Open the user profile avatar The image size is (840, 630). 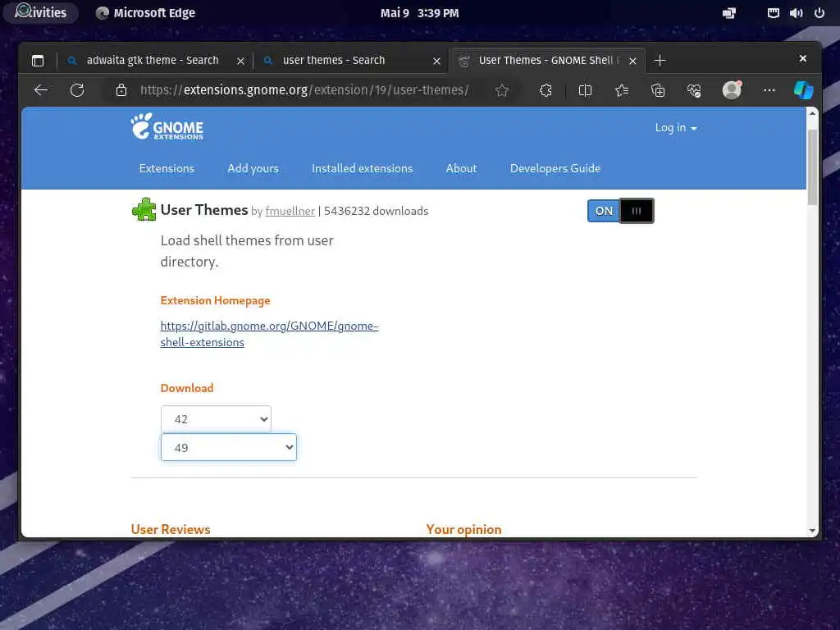coord(732,90)
